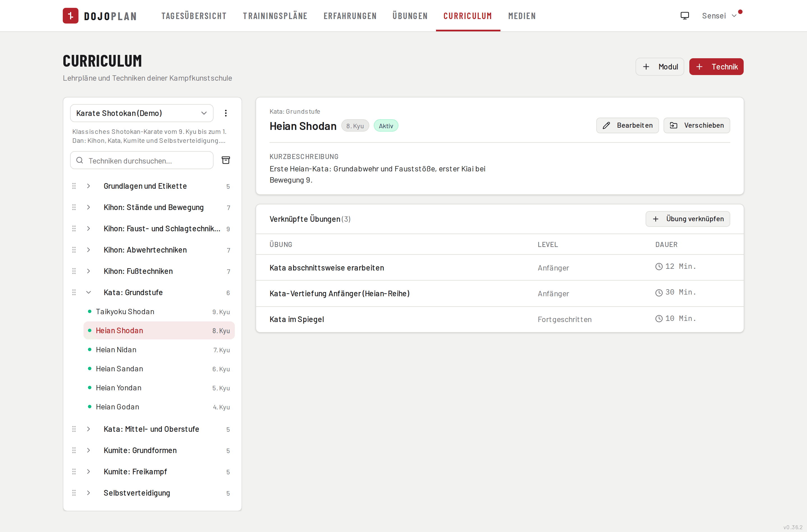
Task: Open the Übungen tab
Action: pyautogui.click(x=410, y=16)
